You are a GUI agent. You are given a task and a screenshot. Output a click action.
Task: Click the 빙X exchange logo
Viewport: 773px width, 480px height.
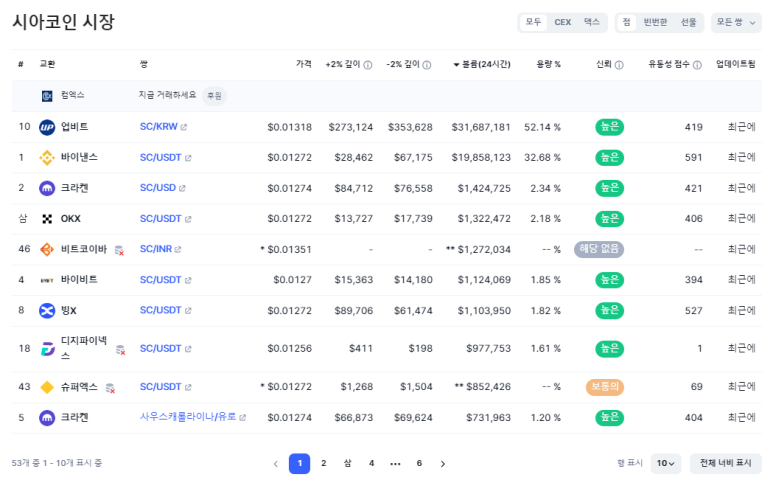click(x=47, y=310)
